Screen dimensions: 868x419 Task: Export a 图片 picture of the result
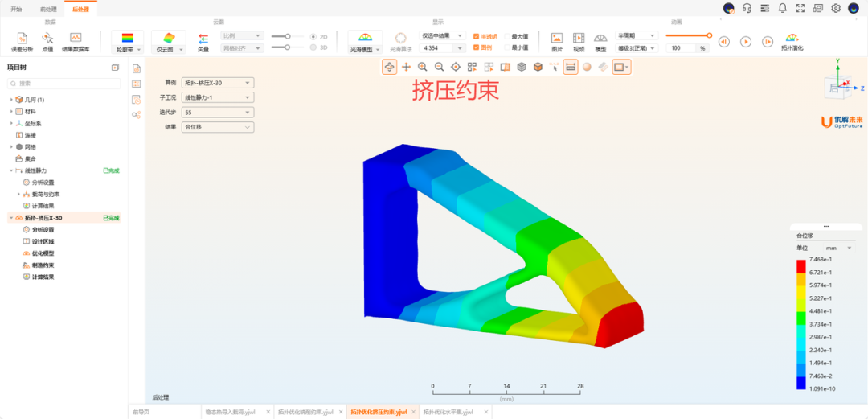pyautogui.click(x=557, y=40)
